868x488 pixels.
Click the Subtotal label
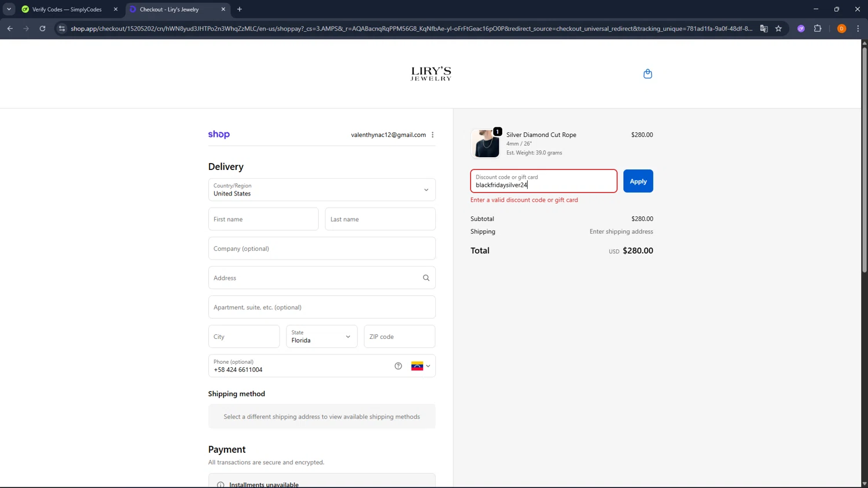[x=482, y=219]
